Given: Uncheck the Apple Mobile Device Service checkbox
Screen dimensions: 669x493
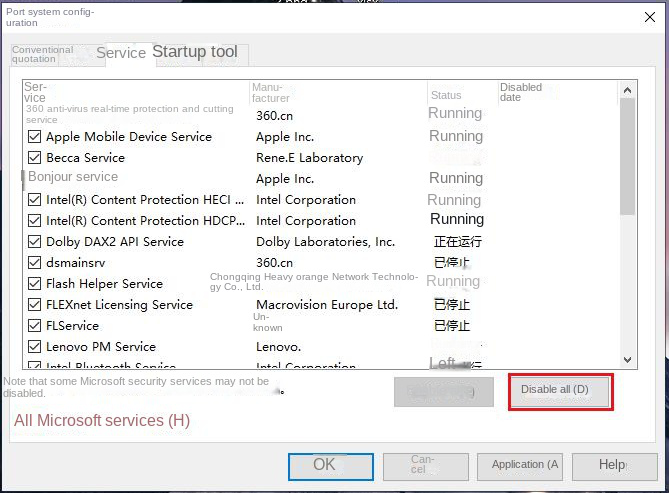Looking at the screenshot, I should 34,137.
